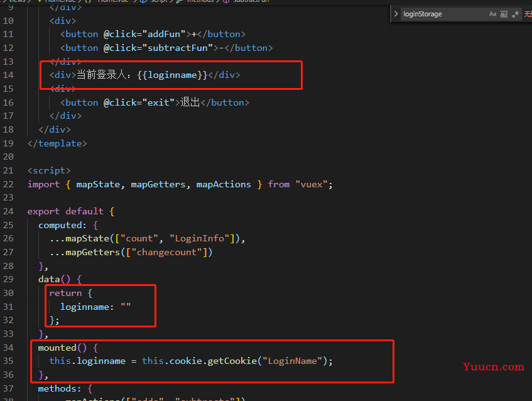
Task: Toggle Match Case (Aa) in find widget
Action: [492, 14]
